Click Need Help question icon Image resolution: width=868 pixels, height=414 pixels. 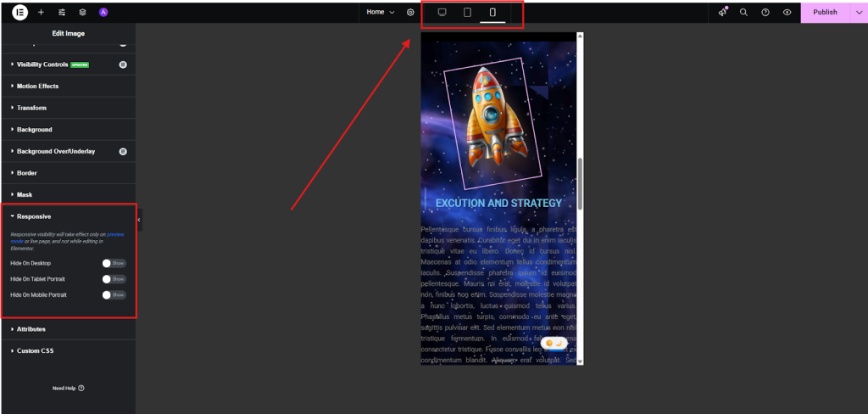pos(81,389)
